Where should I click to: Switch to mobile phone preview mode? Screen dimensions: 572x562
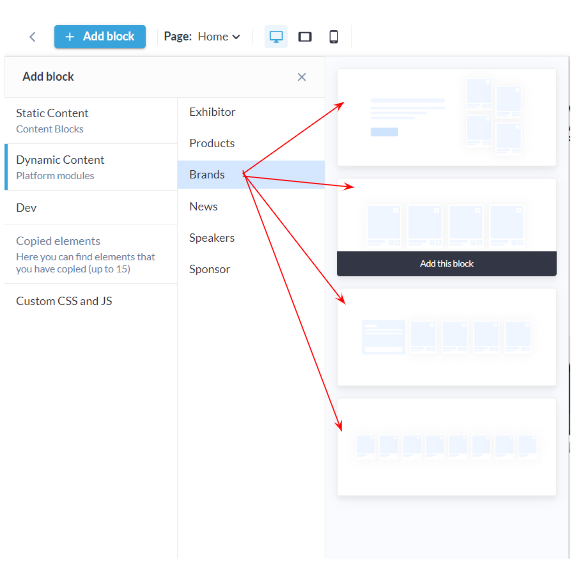333,37
